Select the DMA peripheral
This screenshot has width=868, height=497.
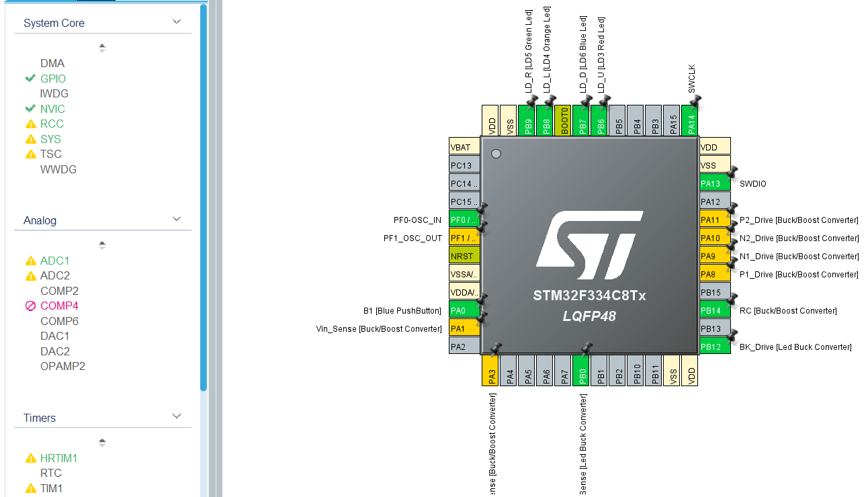point(52,62)
